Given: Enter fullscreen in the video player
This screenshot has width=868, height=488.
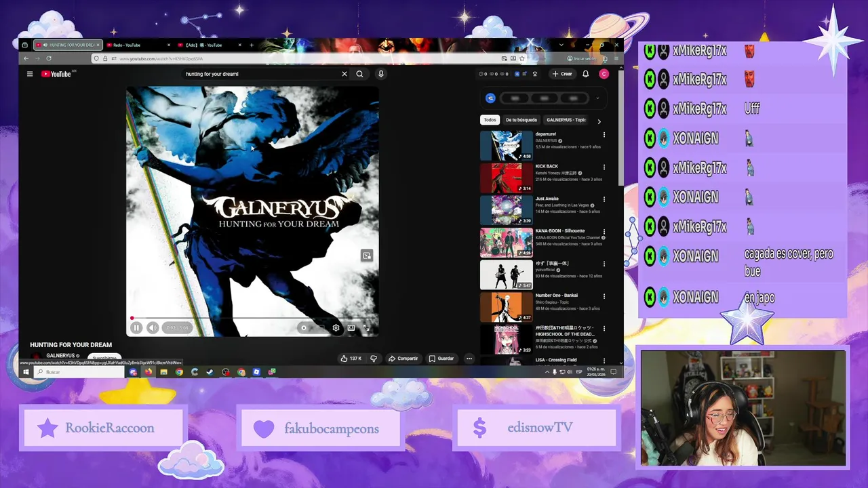Looking at the screenshot, I should coord(366,328).
